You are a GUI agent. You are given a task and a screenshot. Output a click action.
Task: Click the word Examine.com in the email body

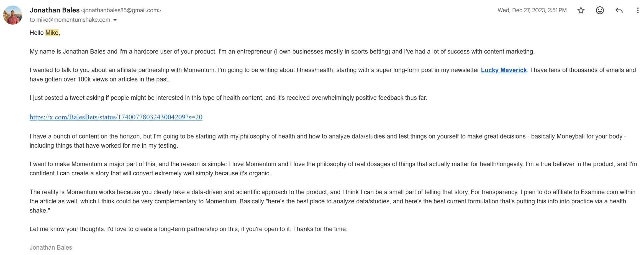pyautogui.click(x=599, y=192)
